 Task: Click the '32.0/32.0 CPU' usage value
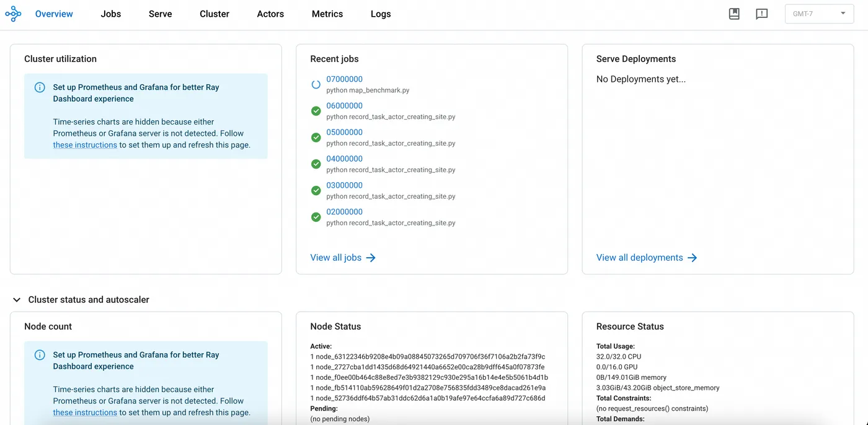click(x=619, y=357)
